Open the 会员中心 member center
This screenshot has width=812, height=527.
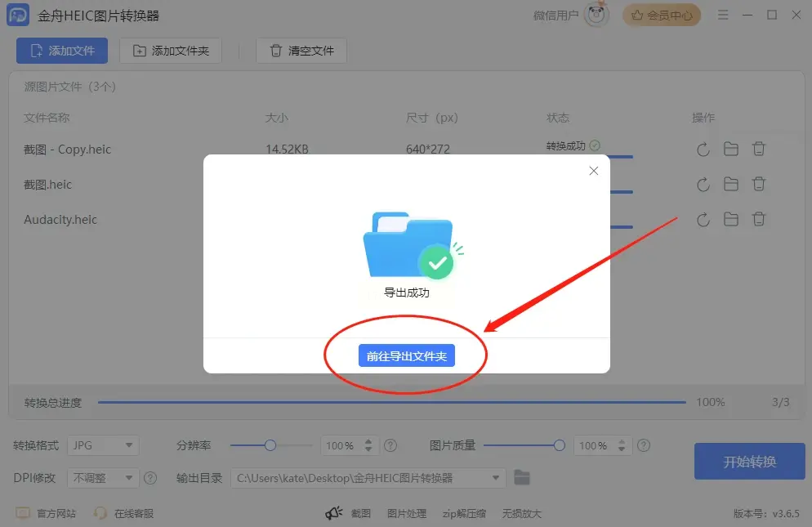[x=662, y=15]
